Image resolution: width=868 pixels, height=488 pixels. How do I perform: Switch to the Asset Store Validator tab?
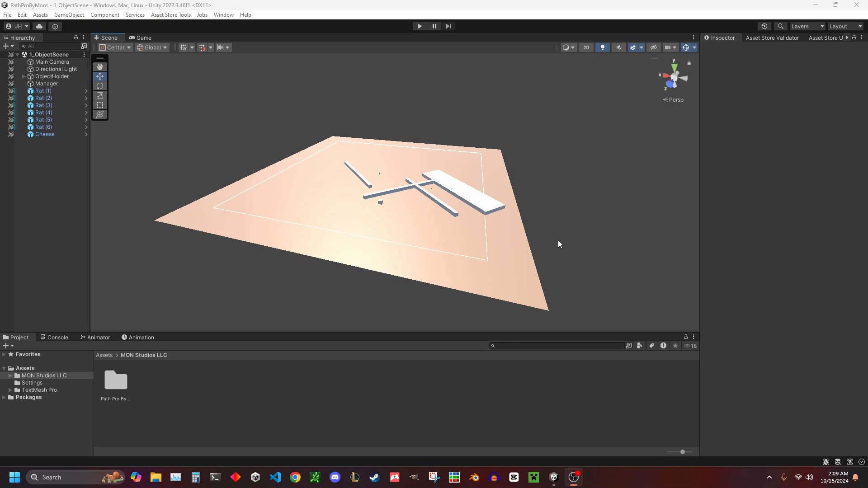[x=772, y=38]
